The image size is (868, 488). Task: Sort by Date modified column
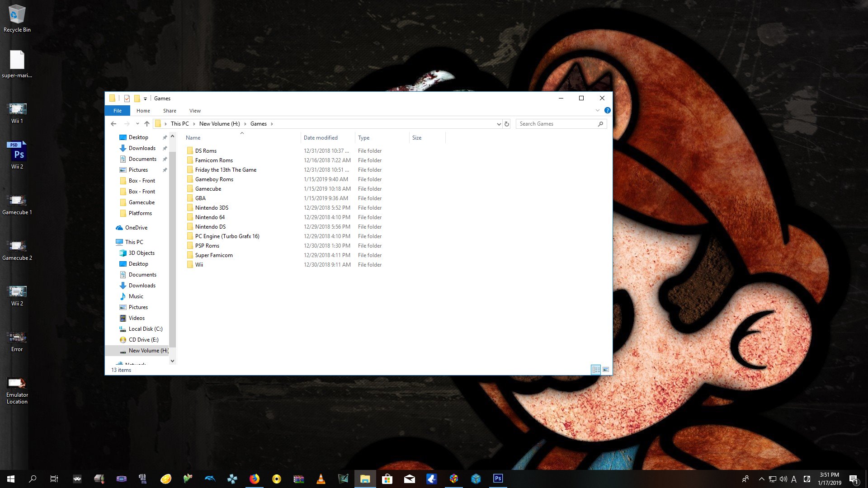coord(328,137)
